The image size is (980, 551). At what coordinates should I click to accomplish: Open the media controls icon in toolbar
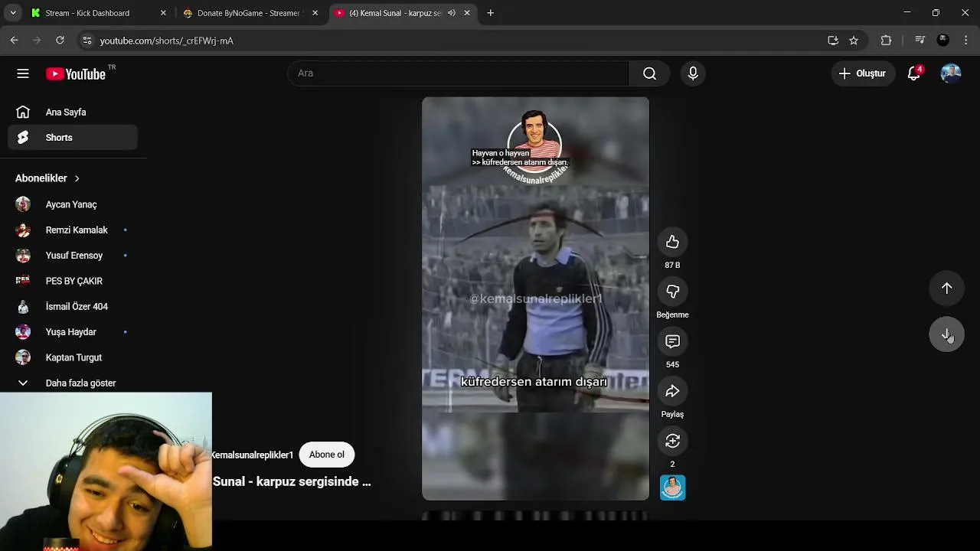[920, 41]
